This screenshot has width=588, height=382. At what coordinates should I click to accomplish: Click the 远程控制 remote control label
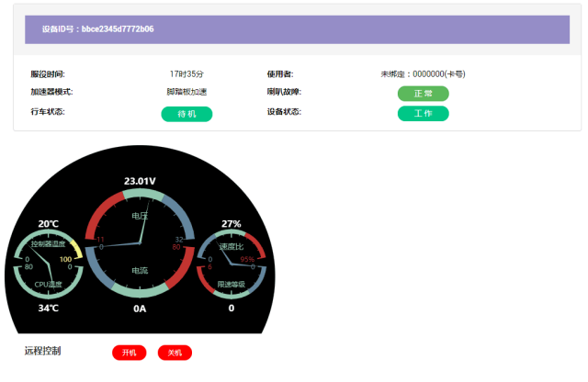[42, 351]
